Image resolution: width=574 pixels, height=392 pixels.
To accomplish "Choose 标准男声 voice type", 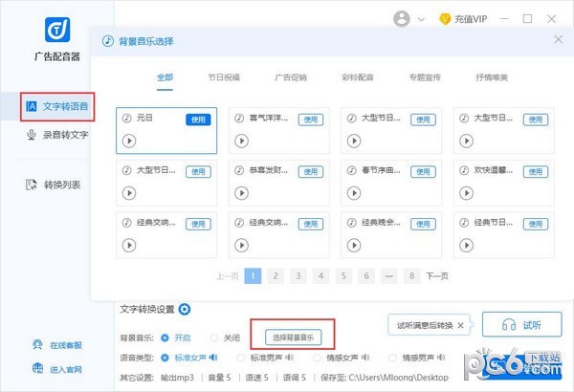I will point(260,358).
